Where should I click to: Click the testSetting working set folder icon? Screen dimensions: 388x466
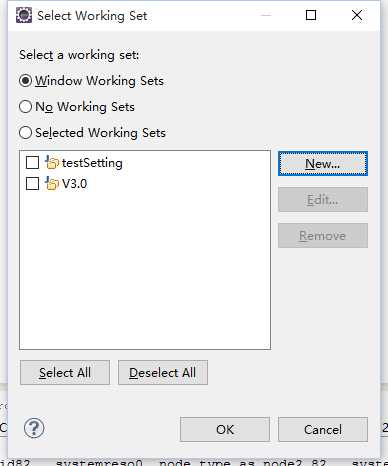pyautogui.click(x=52, y=163)
